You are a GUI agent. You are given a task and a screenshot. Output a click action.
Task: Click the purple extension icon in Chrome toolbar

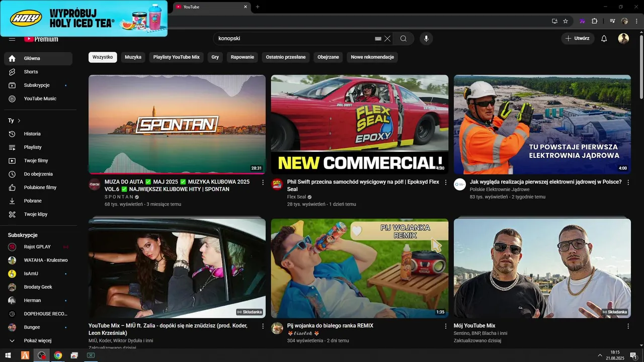582,21
